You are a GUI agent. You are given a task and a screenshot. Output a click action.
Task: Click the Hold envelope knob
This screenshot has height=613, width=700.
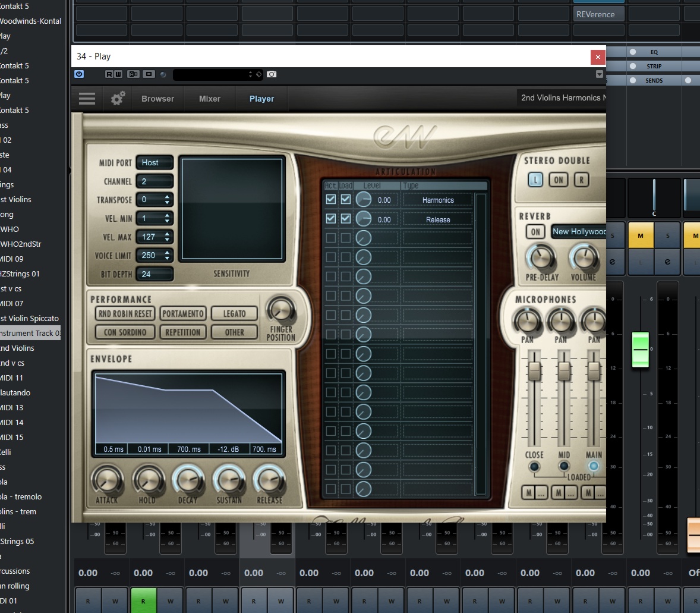(148, 480)
